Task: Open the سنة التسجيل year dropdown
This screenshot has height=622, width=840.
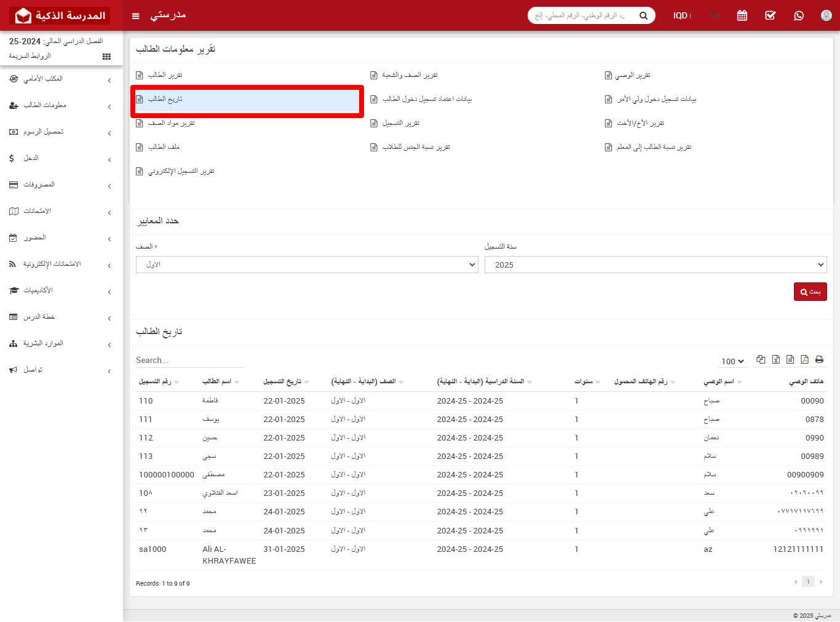Action: click(655, 265)
